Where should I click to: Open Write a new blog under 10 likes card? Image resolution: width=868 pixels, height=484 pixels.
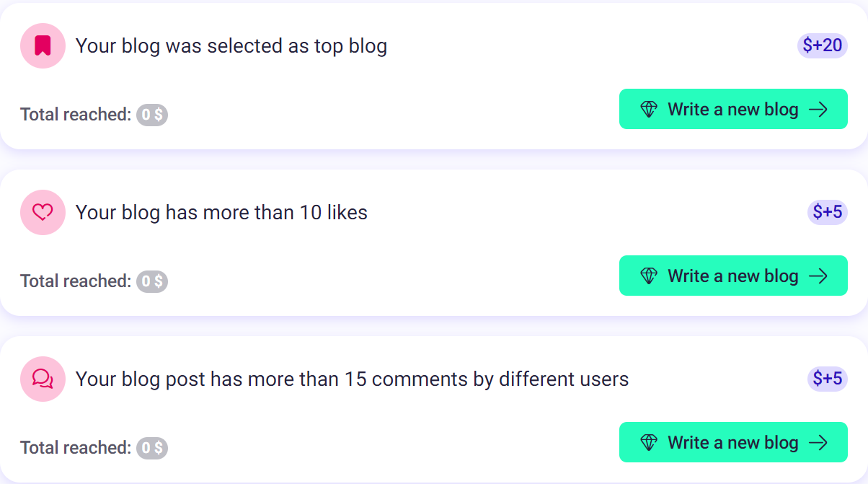coord(733,276)
